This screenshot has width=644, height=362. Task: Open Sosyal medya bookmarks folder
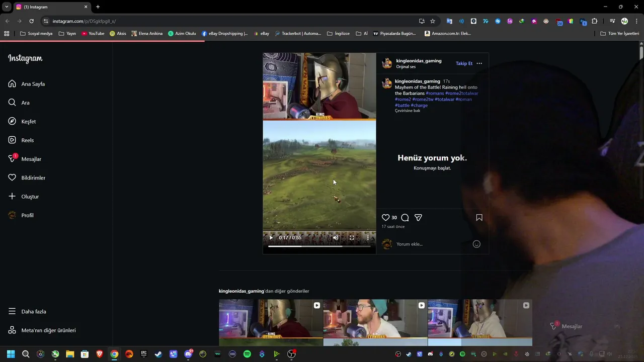[36, 34]
